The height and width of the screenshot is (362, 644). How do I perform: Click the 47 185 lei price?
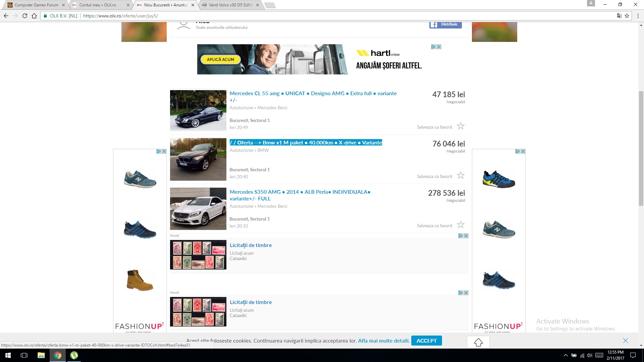click(x=448, y=95)
